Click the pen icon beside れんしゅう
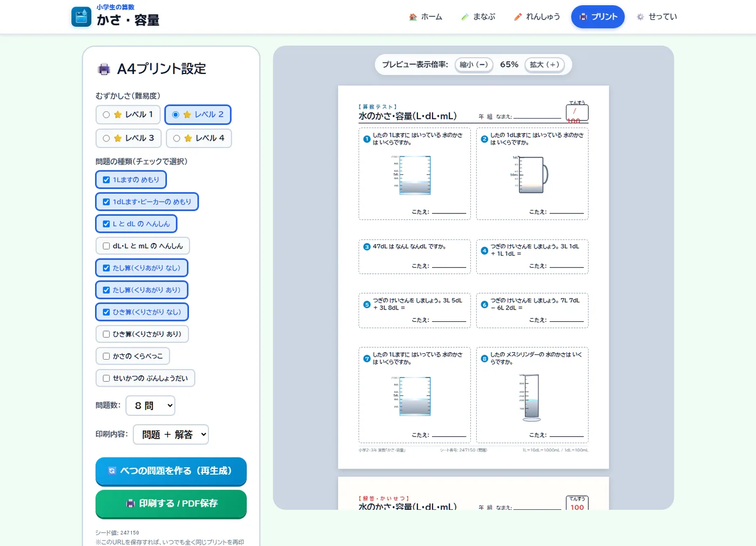The height and width of the screenshot is (546, 756). click(518, 17)
